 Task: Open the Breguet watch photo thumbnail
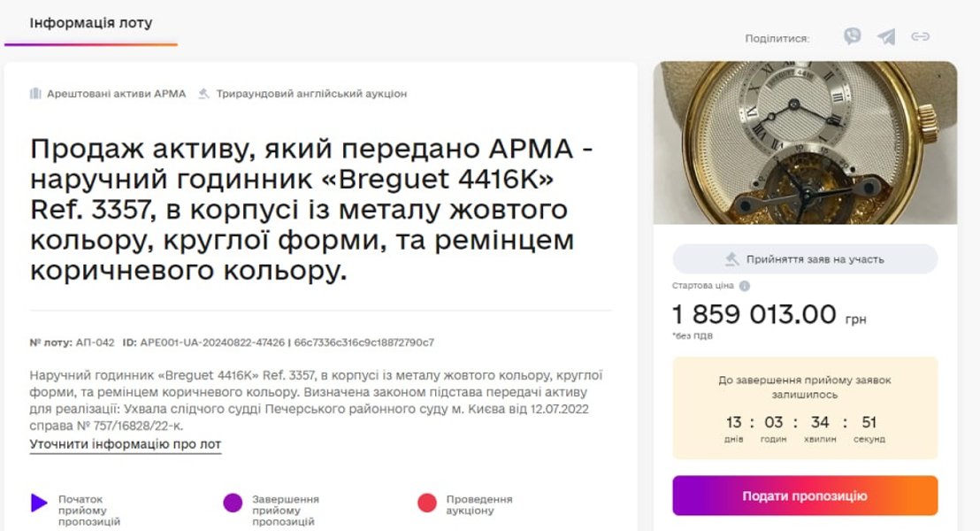(805, 142)
